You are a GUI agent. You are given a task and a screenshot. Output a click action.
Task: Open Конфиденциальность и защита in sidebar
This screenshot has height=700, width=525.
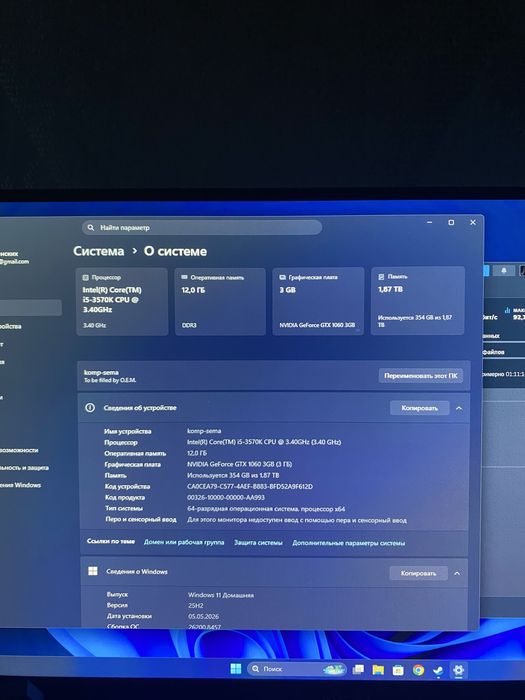click(x=24, y=467)
